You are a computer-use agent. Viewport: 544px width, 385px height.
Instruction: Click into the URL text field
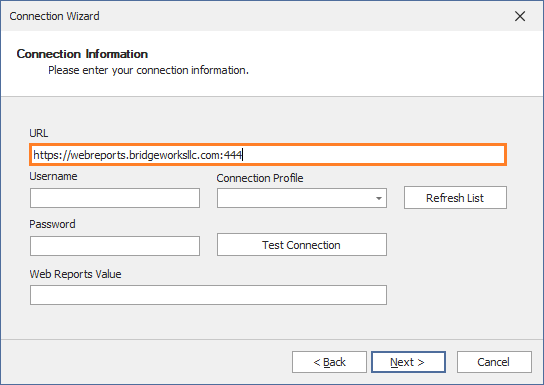(268, 155)
